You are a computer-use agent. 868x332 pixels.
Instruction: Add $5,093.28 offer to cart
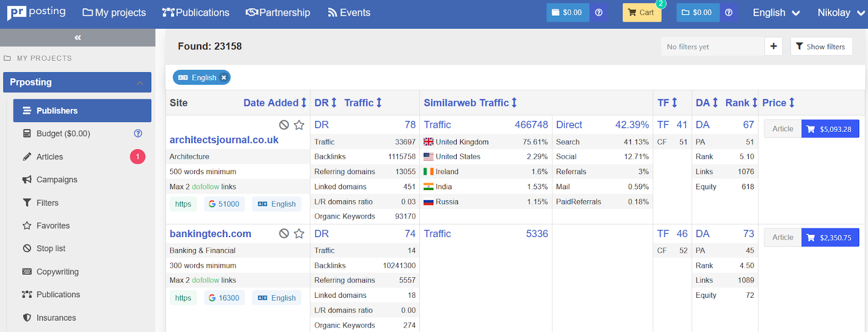(830, 129)
